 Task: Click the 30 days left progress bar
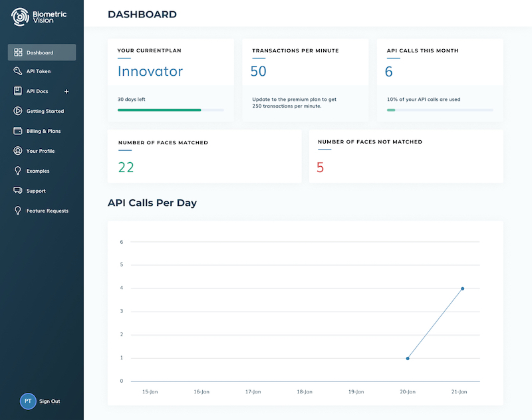pos(170,110)
